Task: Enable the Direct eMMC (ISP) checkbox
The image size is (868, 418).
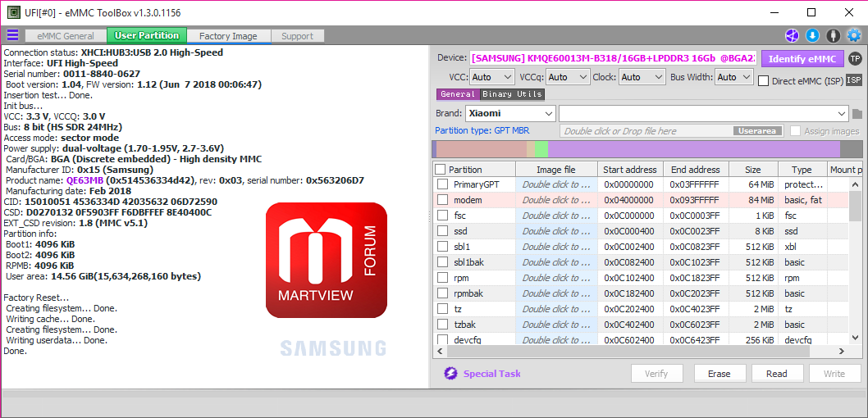Action: 763,81
